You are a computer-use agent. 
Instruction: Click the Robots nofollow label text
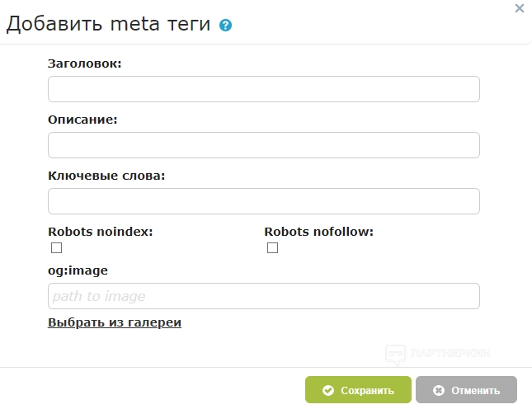click(319, 232)
